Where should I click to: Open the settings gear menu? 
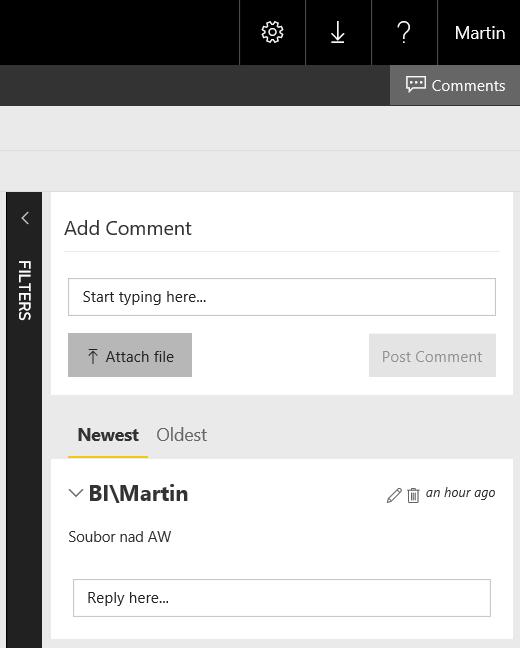tap(272, 32)
